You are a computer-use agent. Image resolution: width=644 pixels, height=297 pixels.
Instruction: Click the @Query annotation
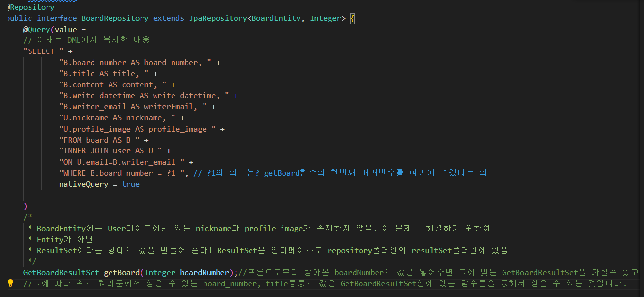click(36, 30)
